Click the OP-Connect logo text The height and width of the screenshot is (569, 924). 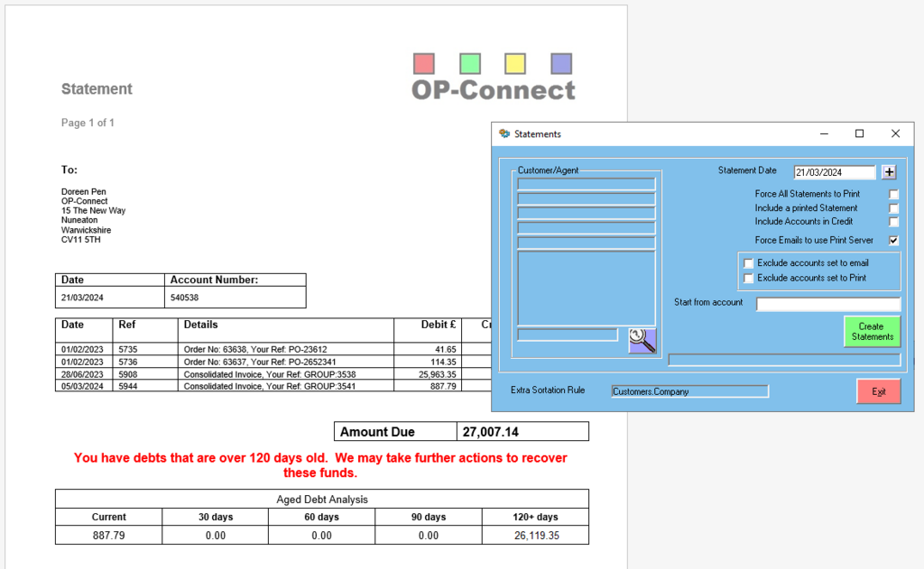[494, 90]
